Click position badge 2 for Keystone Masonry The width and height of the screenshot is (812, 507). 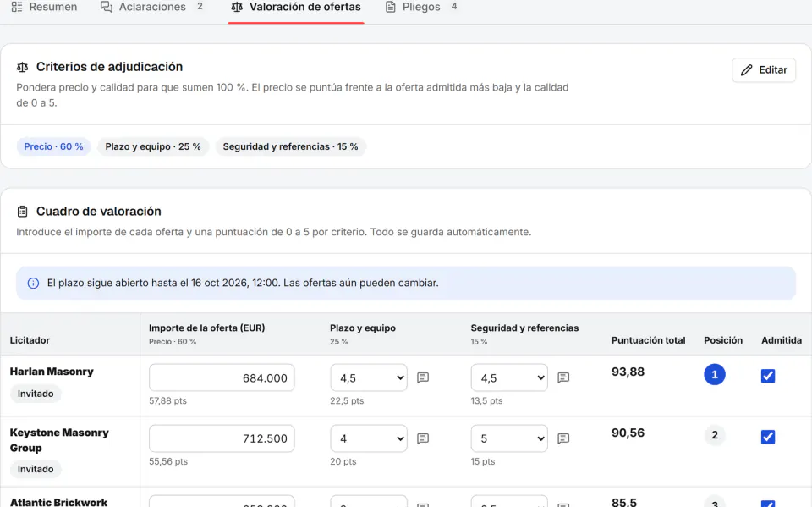(715, 435)
